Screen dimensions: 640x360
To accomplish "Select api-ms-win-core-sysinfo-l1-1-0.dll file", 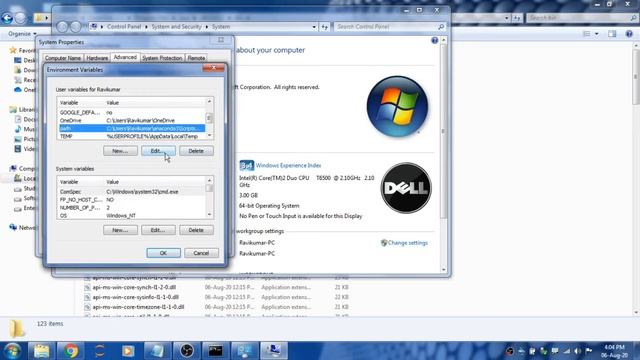I will pyautogui.click(x=136, y=297).
